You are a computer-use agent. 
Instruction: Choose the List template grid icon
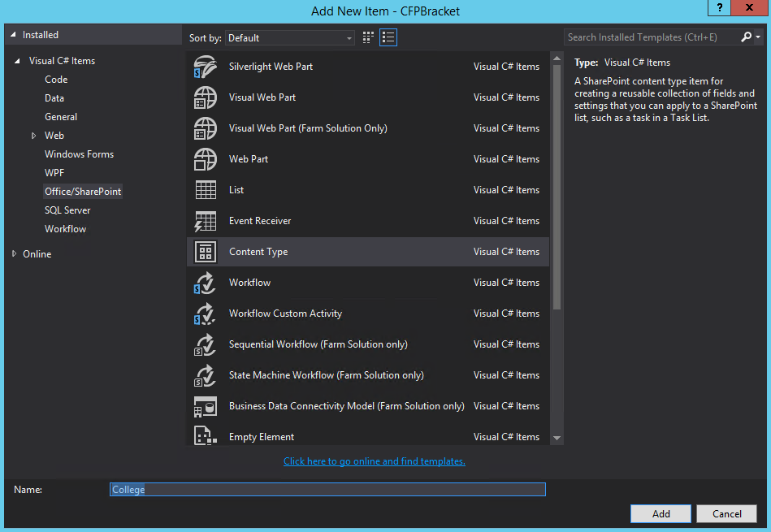(x=205, y=190)
